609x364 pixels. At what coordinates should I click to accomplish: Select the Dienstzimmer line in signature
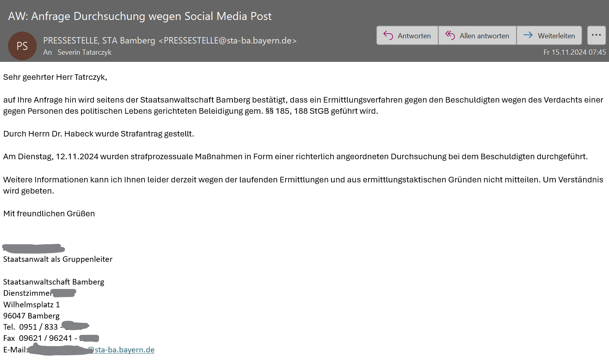(40, 293)
